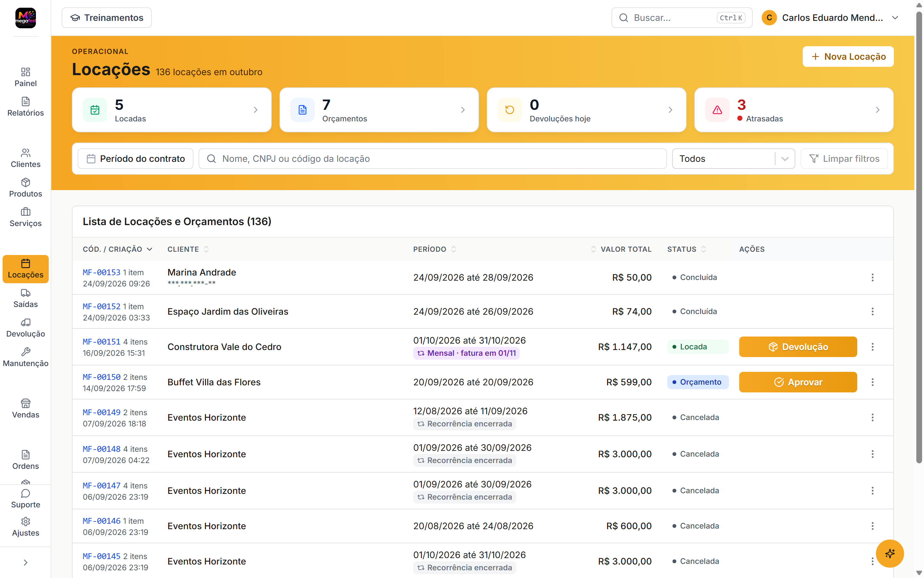Open the Todos status filter dropdown
924x578 pixels.
pyautogui.click(x=733, y=159)
